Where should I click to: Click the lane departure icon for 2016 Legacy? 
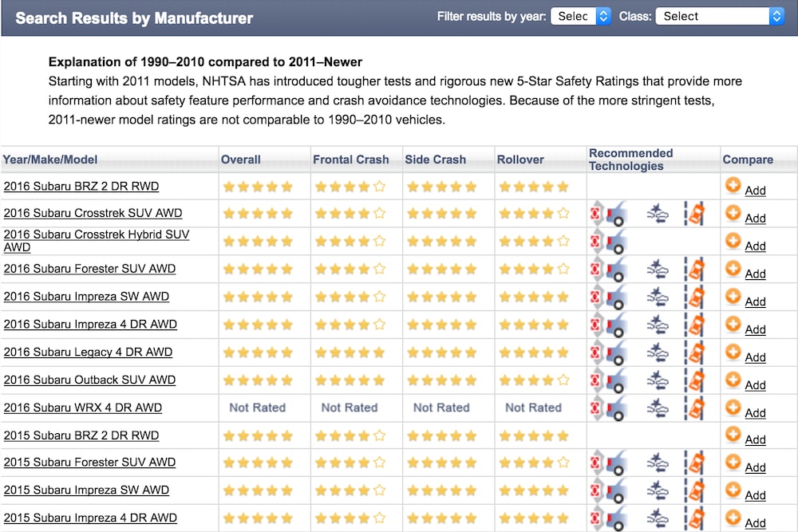tap(694, 353)
